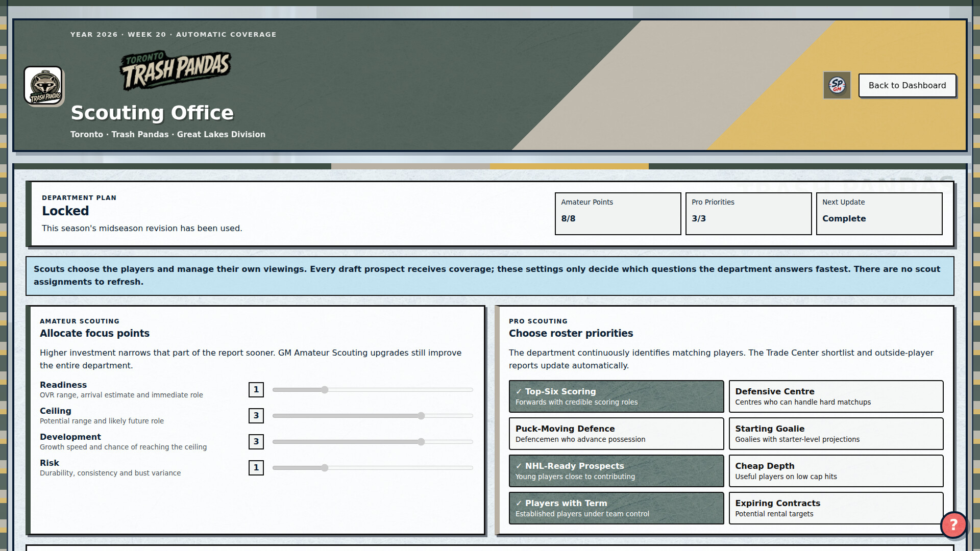Image resolution: width=980 pixels, height=551 pixels.
Task: Click the 'Allocate focus points' heading
Action: [94, 333]
